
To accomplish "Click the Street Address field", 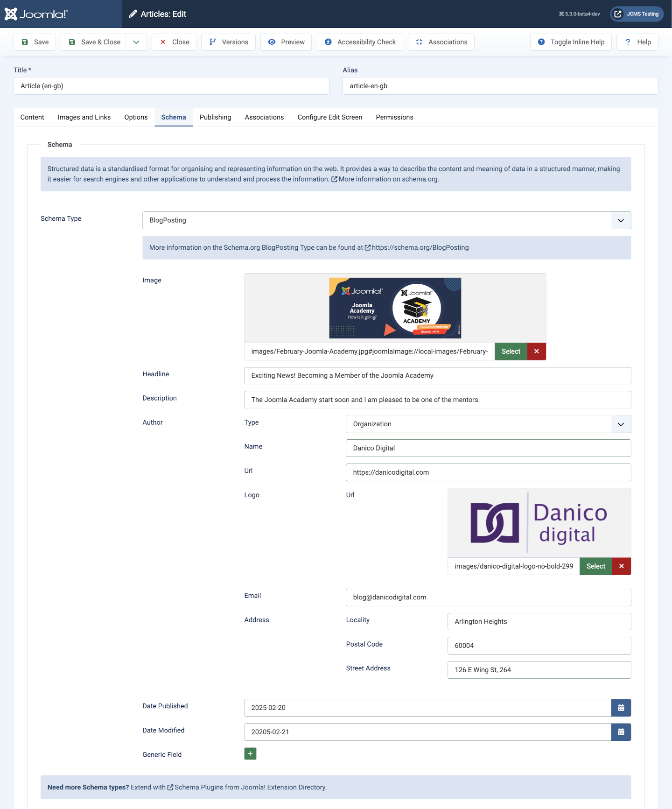I will [539, 670].
